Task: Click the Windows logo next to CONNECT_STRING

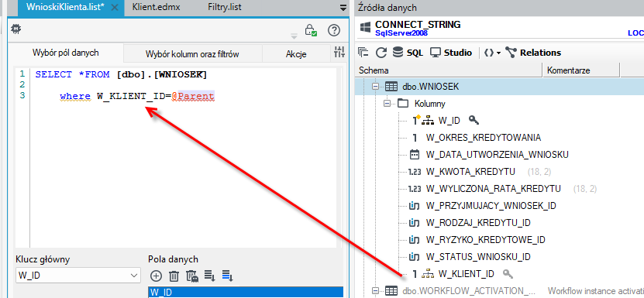Action: point(365,28)
